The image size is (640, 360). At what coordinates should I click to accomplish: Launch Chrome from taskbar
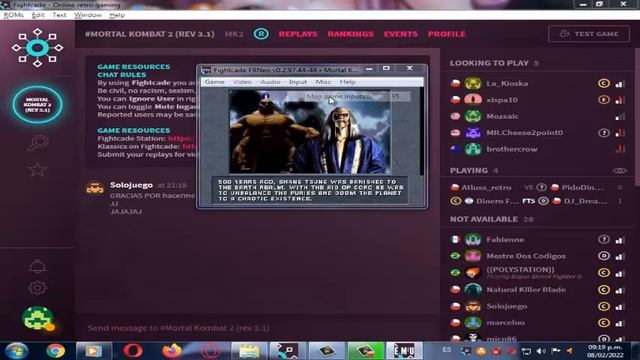(55, 351)
